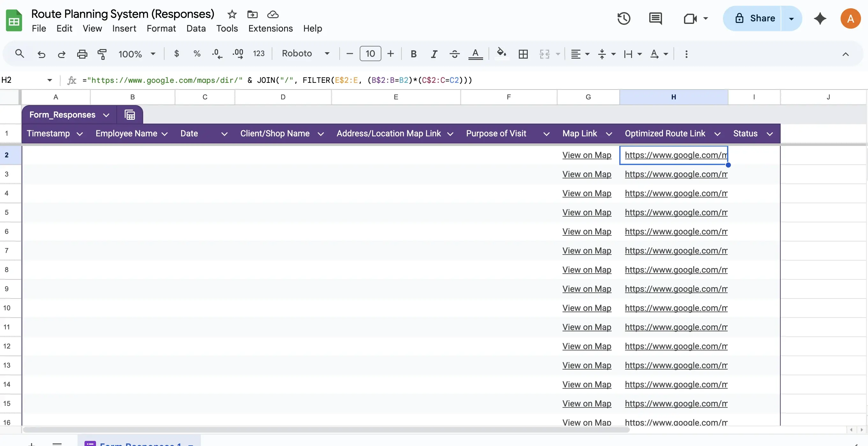Viewport: 868px width, 446px height.
Task: Apply currency format
Action: click(176, 54)
